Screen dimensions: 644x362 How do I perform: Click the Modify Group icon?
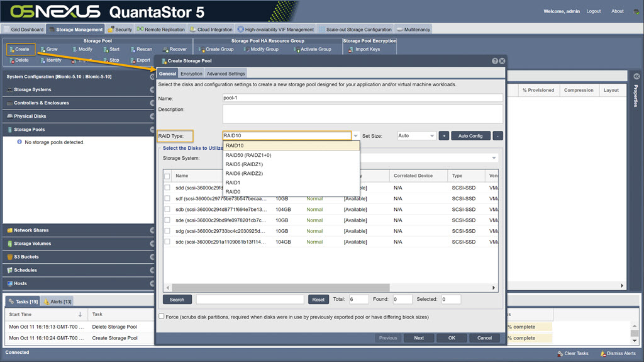point(247,49)
